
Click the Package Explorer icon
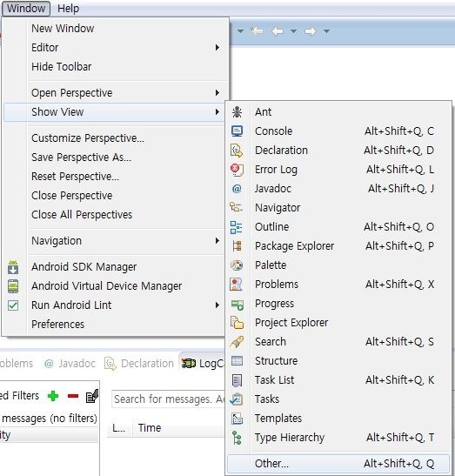pos(237,246)
